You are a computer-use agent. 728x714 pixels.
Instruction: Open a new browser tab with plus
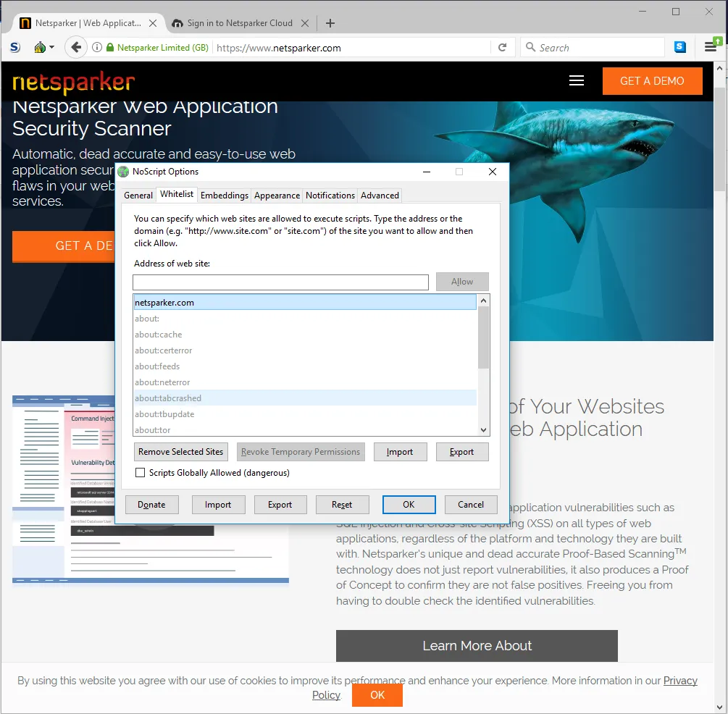tap(330, 23)
